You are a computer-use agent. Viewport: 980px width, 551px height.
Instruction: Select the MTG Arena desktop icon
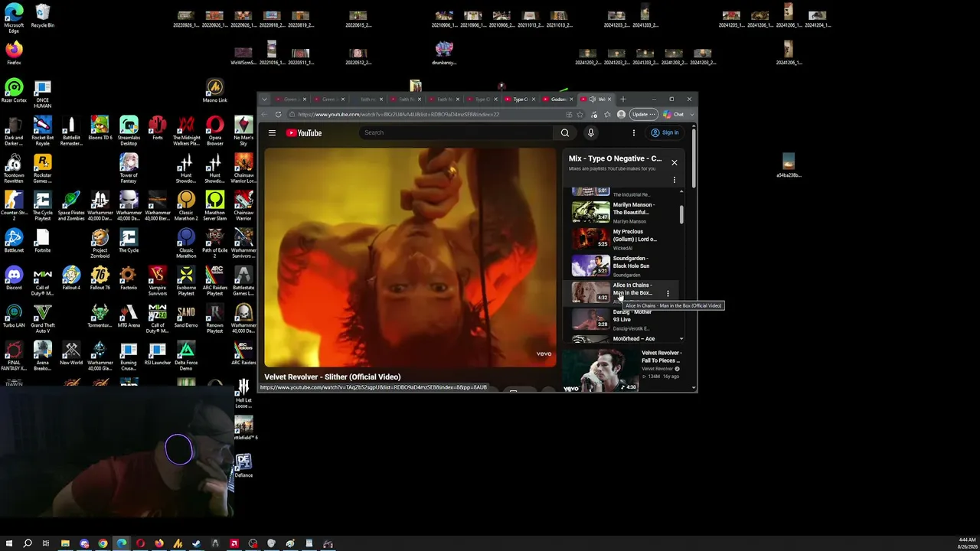[129, 315]
